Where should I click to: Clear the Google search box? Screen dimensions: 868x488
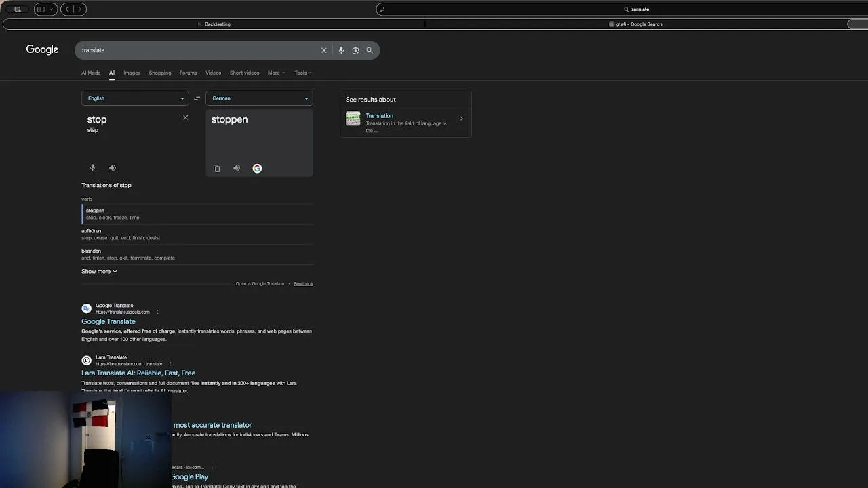click(x=323, y=50)
